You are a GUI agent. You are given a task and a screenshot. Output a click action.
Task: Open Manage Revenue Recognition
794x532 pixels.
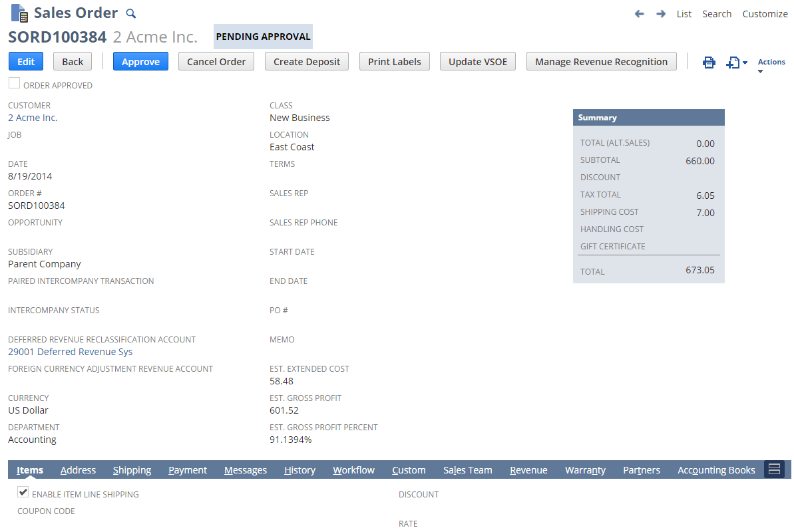601,61
